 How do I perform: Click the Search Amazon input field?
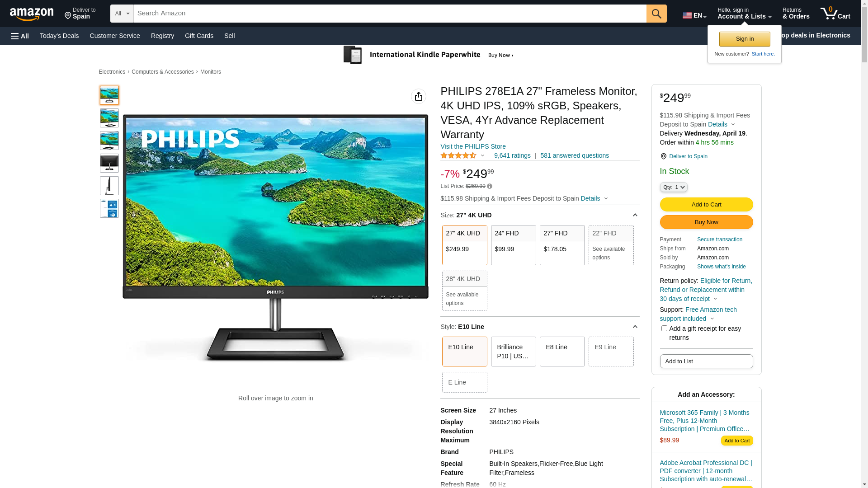pyautogui.click(x=390, y=14)
